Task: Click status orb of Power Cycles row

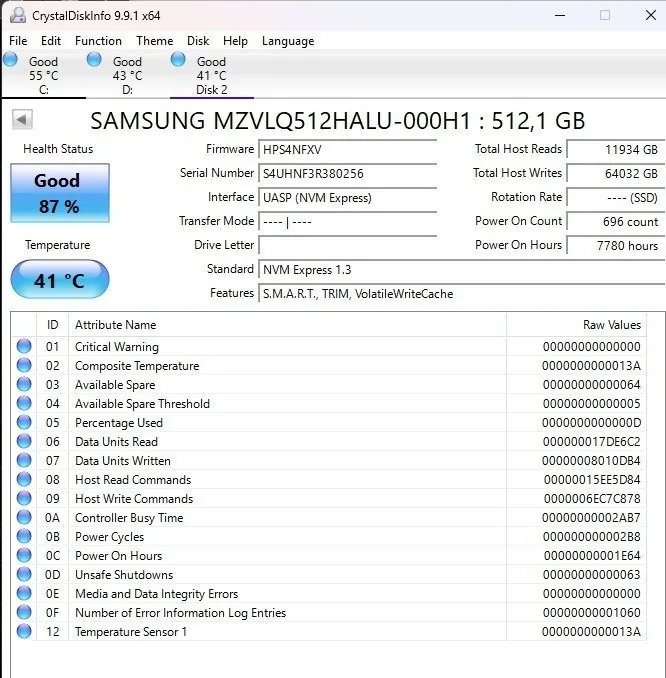Action: coord(24,536)
